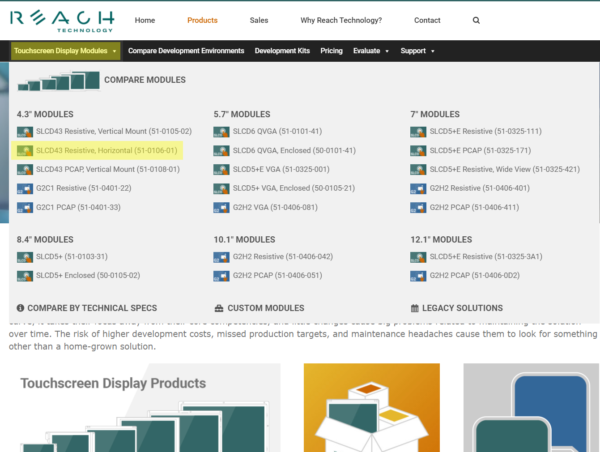This screenshot has height=452, width=600.
Task: Open the COMPARE MODULES link
Action: [x=145, y=80]
